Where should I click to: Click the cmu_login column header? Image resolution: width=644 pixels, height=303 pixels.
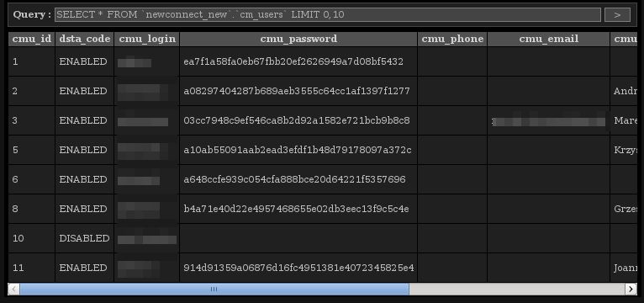coord(147,39)
